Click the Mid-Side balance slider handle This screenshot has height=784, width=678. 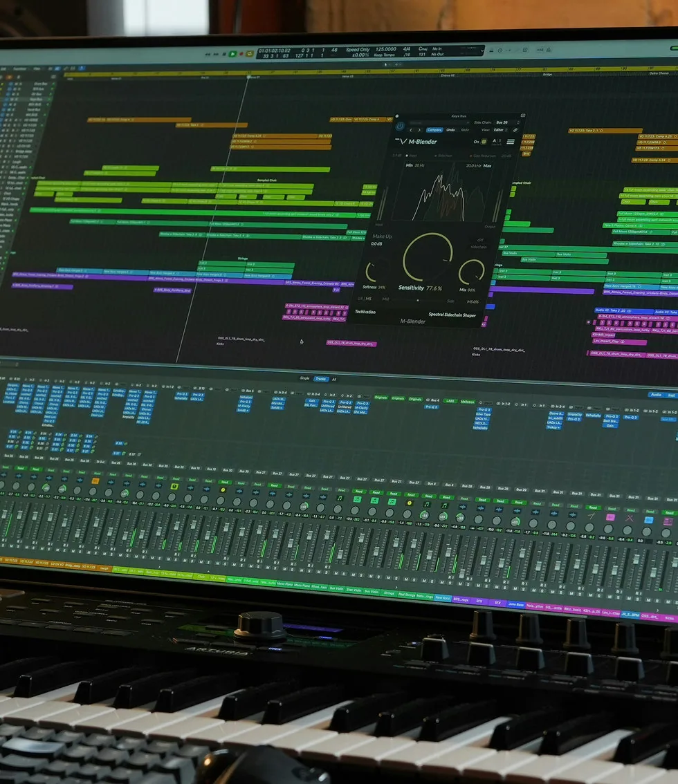pos(418,301)
